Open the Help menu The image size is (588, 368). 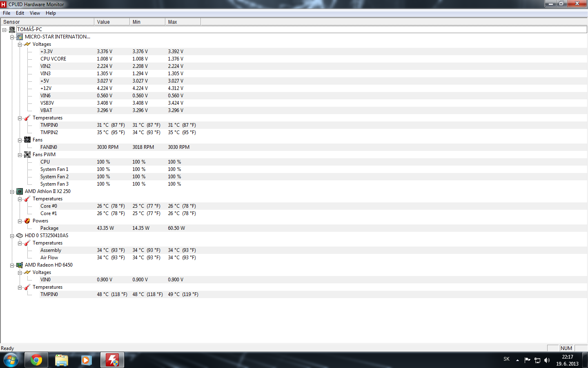51,13
